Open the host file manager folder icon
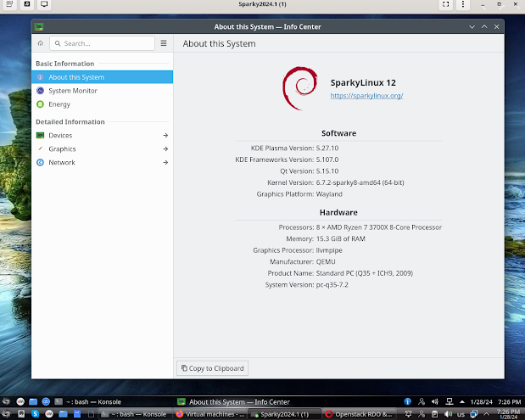 (63, 414)
